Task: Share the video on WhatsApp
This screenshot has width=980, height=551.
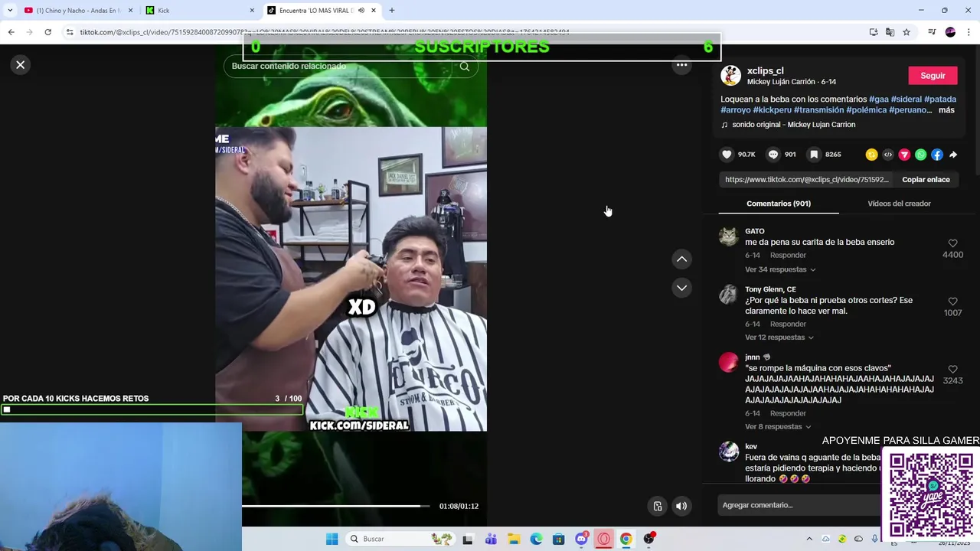Action: [921, 155]
